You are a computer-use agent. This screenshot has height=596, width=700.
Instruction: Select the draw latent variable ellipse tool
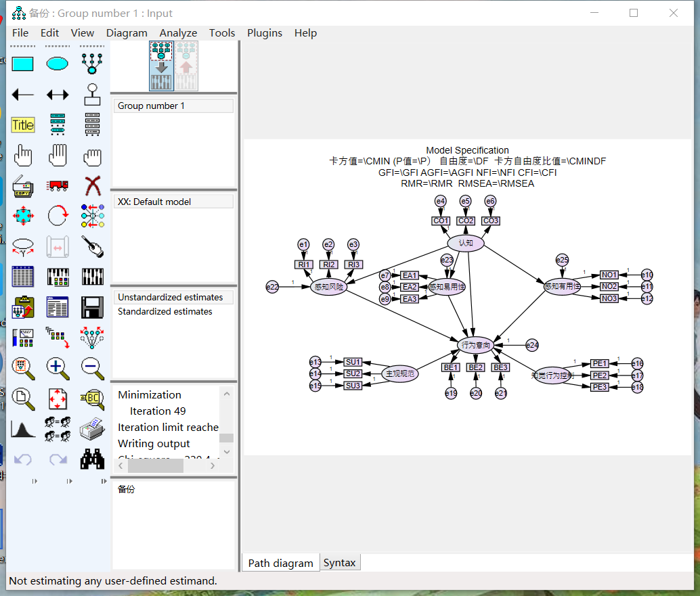pyautogui.click(x=58, y=64)
